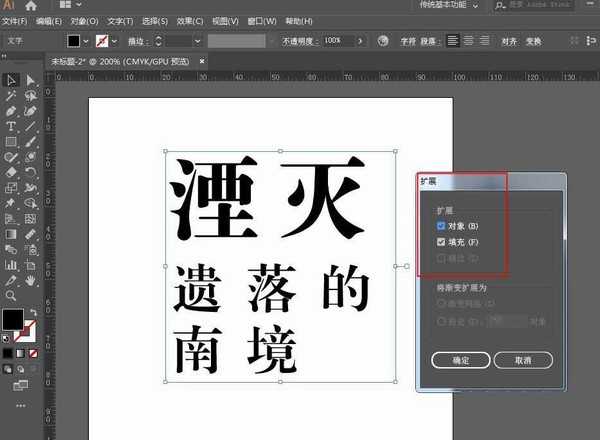Click the align left paragraph icon
This screenshot has height=440, width=600.
click(454, 40)
